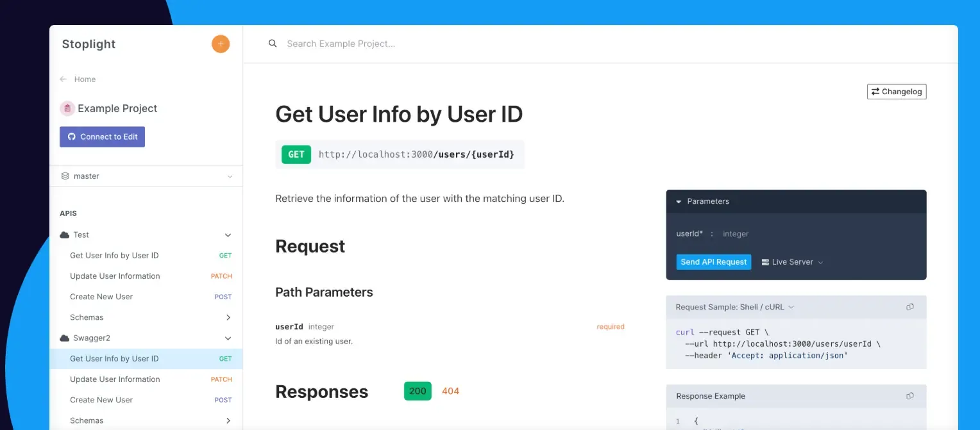The width and height of the screenshot is (980, 430).
Task: Click the curl --url localhost code line
Action: (x=782, y=343)
